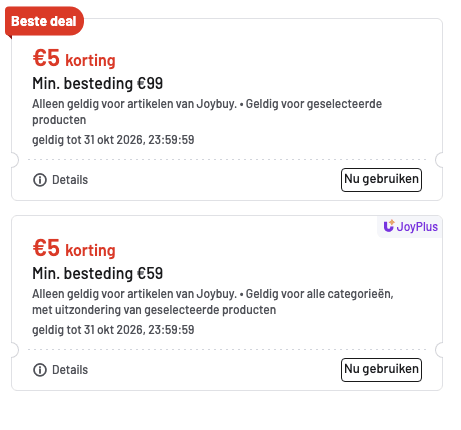The height and width of the screenshot is (430, 461).
Task: Click the Min. besteding €99 text
Action: tap(97, 83)
